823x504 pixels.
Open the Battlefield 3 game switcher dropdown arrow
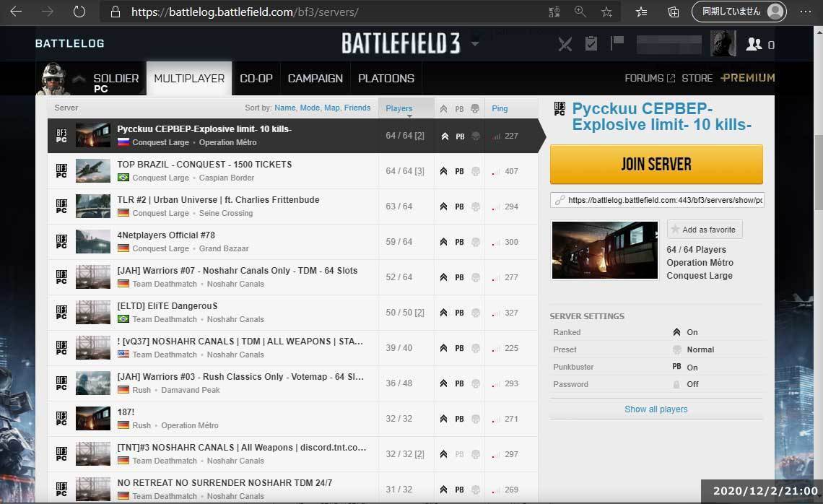pyautogui.click(x=475, y=43)
